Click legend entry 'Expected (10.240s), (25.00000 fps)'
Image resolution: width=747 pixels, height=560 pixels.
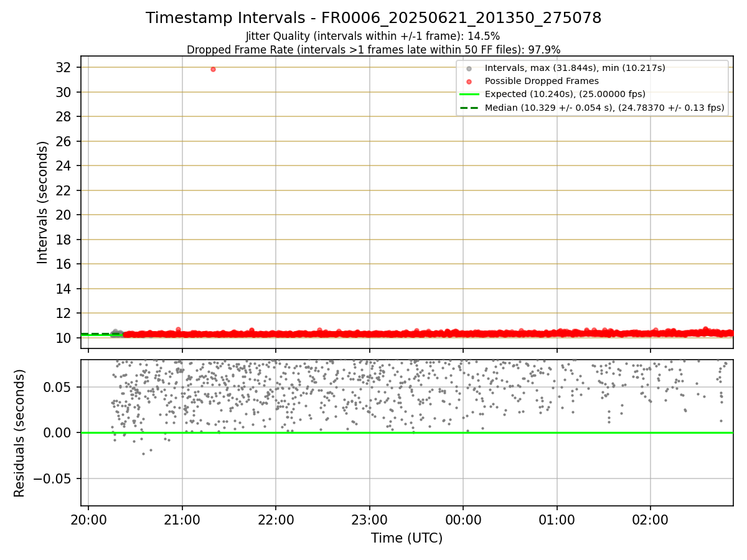[x=565, y=94]
